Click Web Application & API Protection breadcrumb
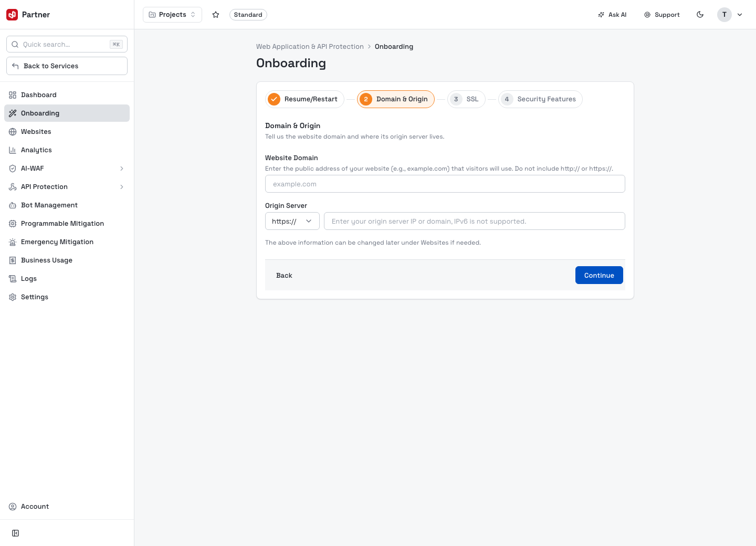Screen dimensions: 756x546 point(310,47)
